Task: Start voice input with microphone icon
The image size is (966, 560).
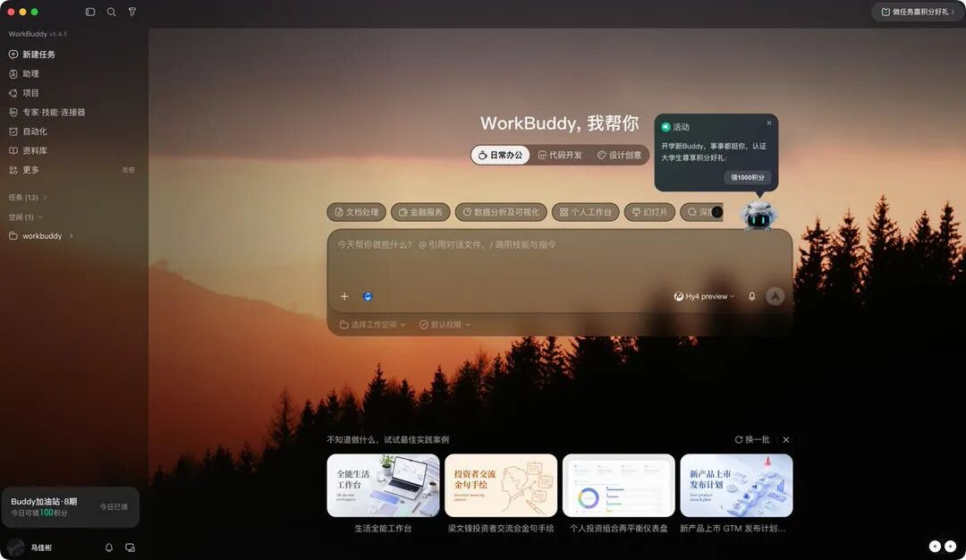Action: [751, 296]
